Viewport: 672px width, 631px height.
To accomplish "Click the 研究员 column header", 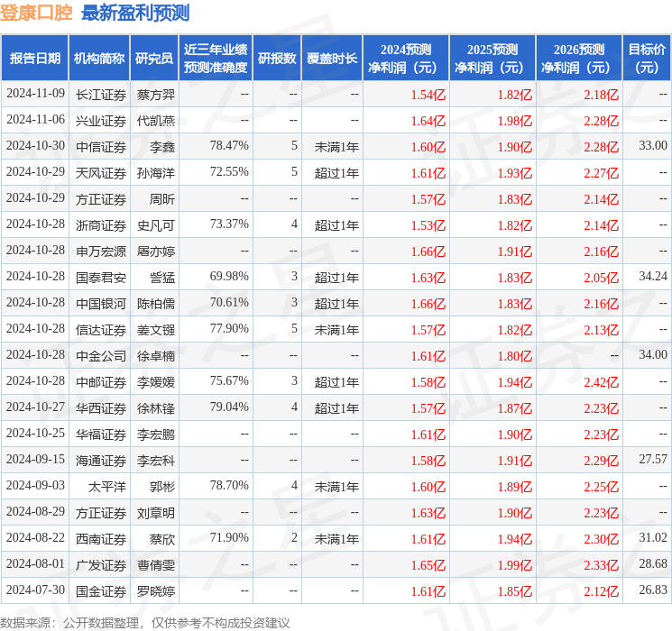I will [154, 59].
